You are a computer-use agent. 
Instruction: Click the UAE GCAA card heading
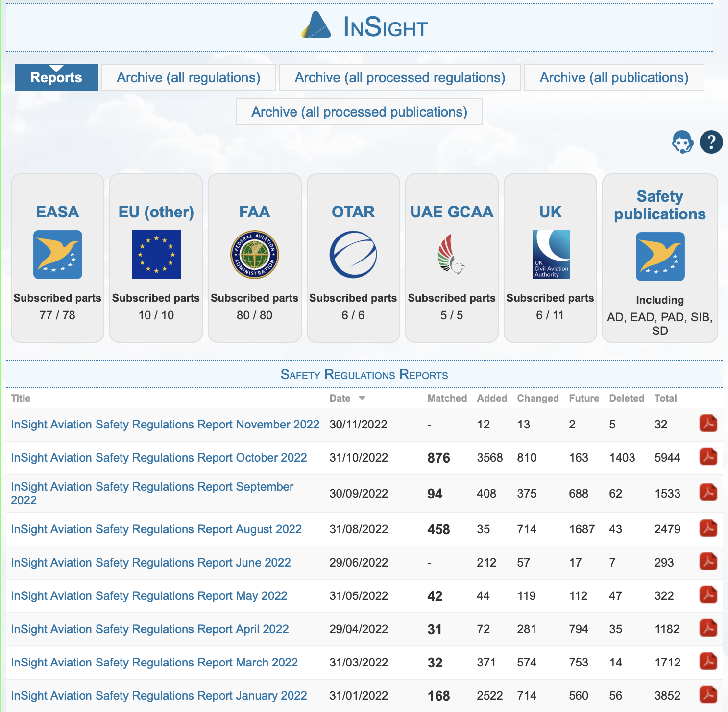(x=452, y=212)
